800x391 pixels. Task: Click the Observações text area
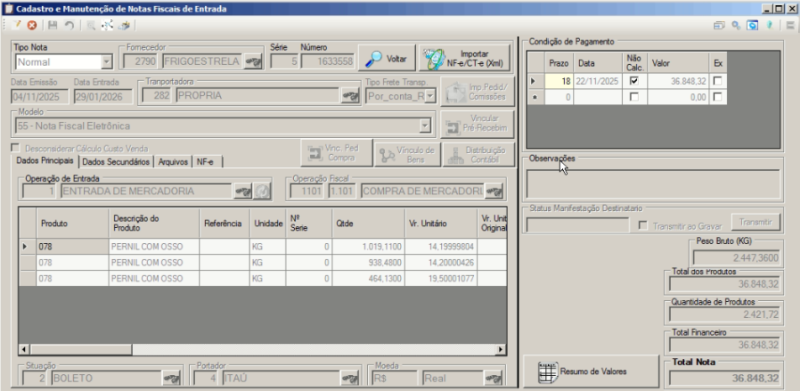(653, 183)
